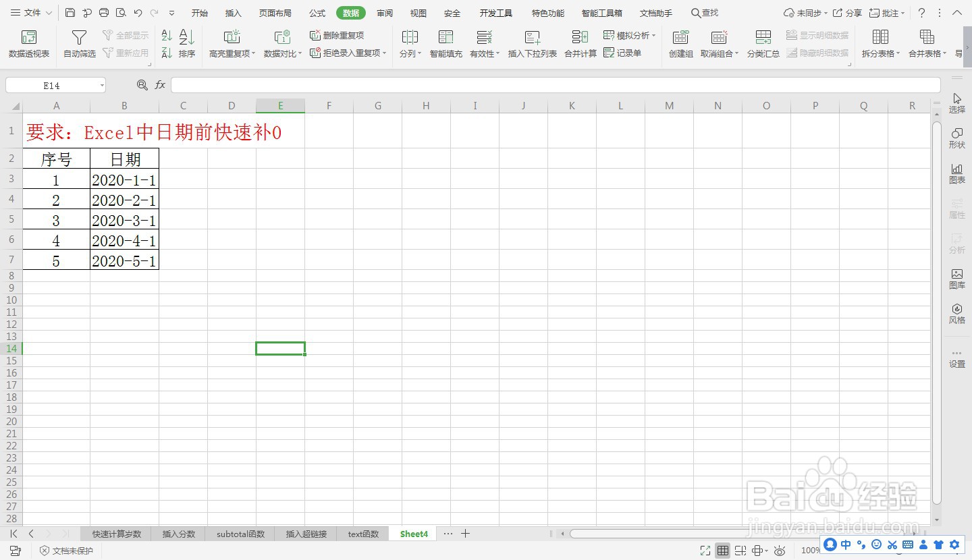This screenshot has height=560, width=972.
Task: Toggle eye protection mode in status bar
Action: (x=780, y=551)
